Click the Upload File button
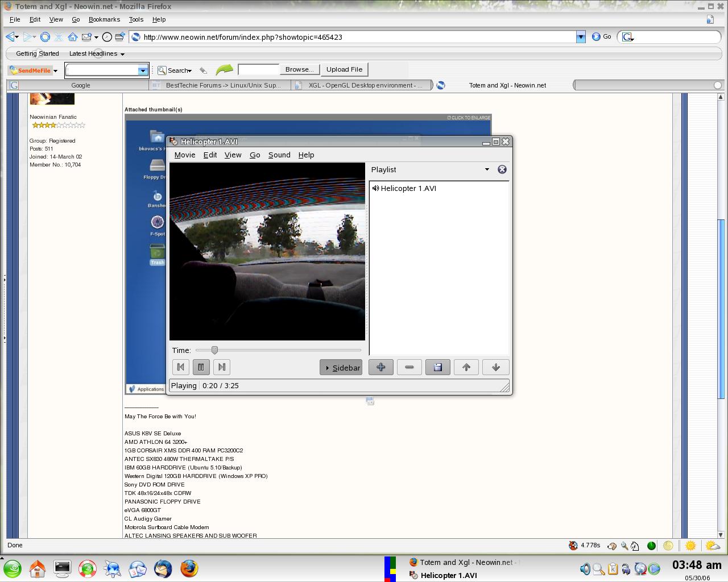This screenshot has height=582, width=728. click(x=344, y=69)
